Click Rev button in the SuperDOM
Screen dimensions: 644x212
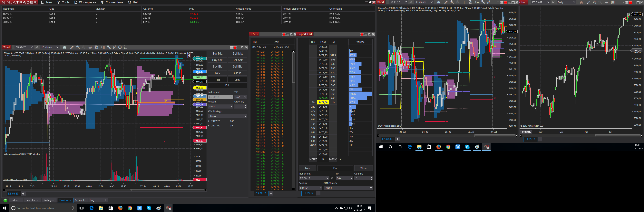(x=307, y=168)
